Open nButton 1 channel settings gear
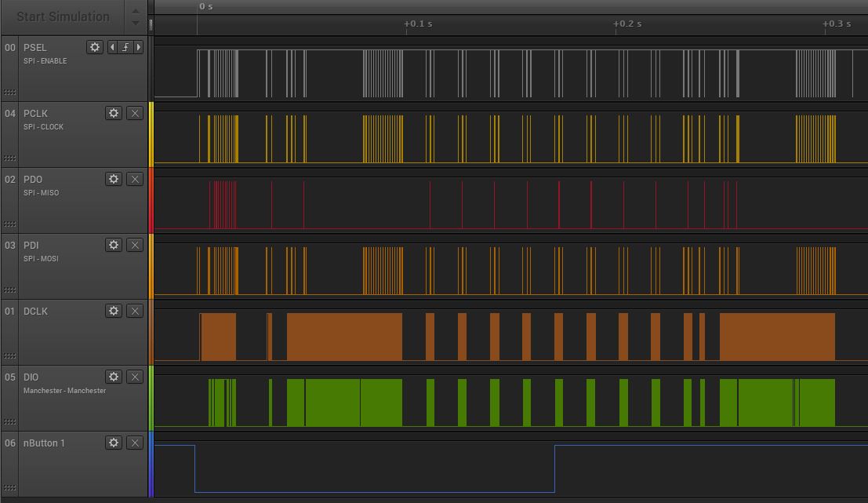Screen dimensions: 868x503 tap(114, 443)
